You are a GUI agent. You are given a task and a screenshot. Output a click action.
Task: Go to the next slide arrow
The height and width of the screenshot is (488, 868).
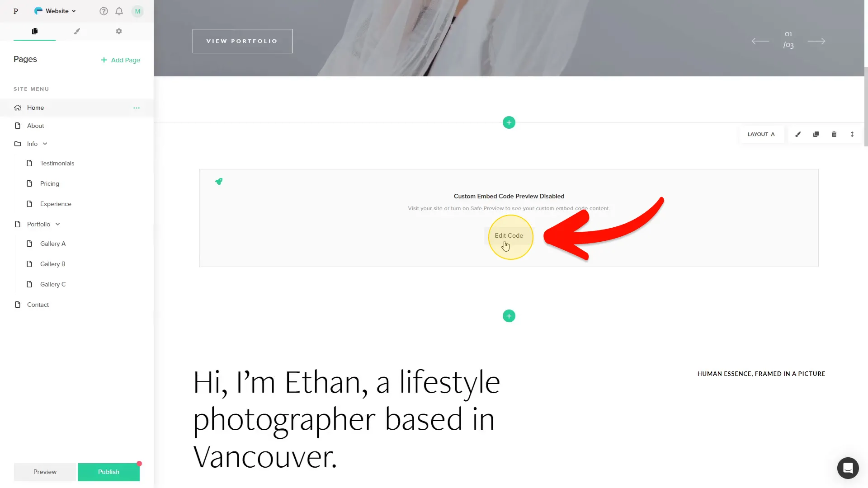(816, 41)
